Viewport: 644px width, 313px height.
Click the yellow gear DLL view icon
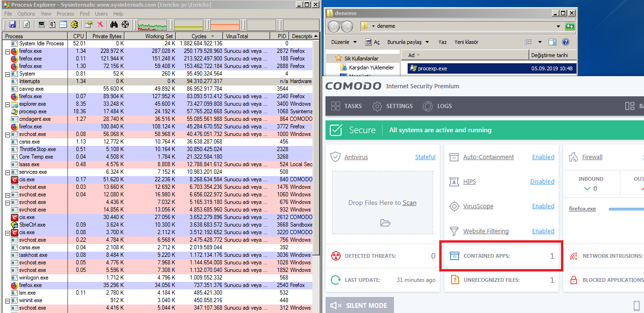point(74,24)
